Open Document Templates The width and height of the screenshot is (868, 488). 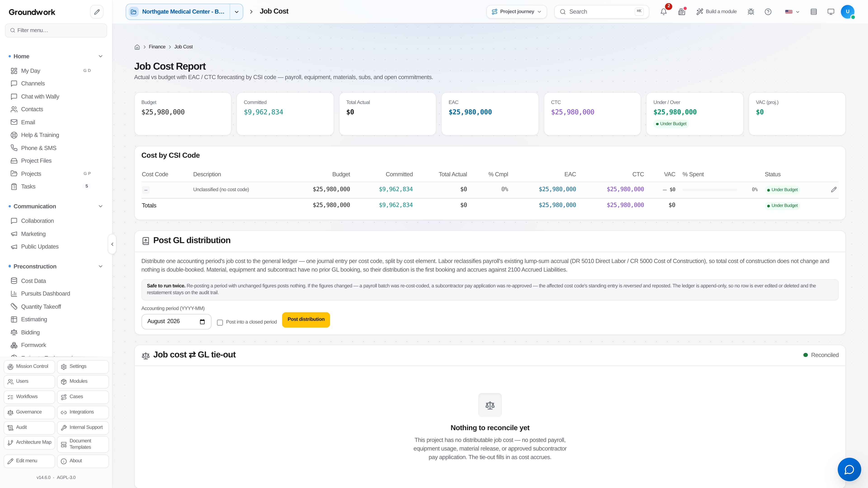[x=83, y=444]
